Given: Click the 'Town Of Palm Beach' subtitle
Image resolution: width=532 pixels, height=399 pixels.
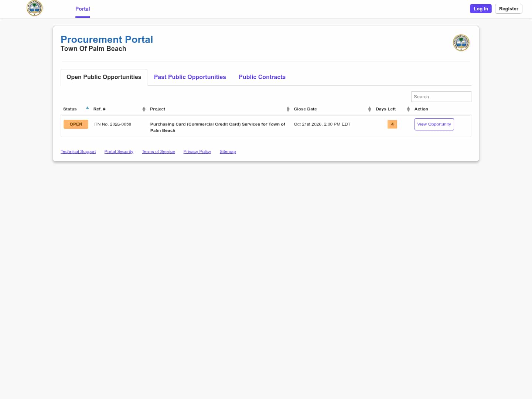Looking at the screenshot, I should (93, 49).
